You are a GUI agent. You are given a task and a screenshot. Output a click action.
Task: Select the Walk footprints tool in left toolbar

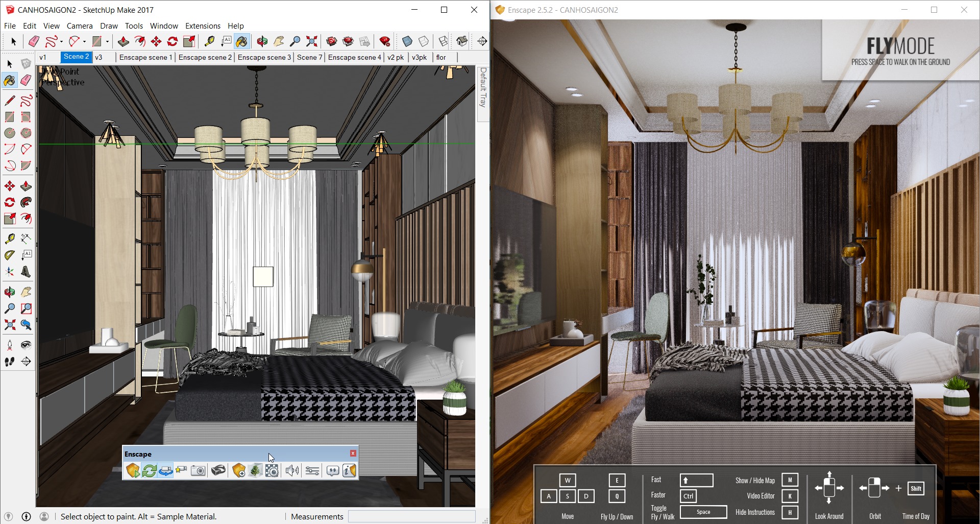[10, 362]
